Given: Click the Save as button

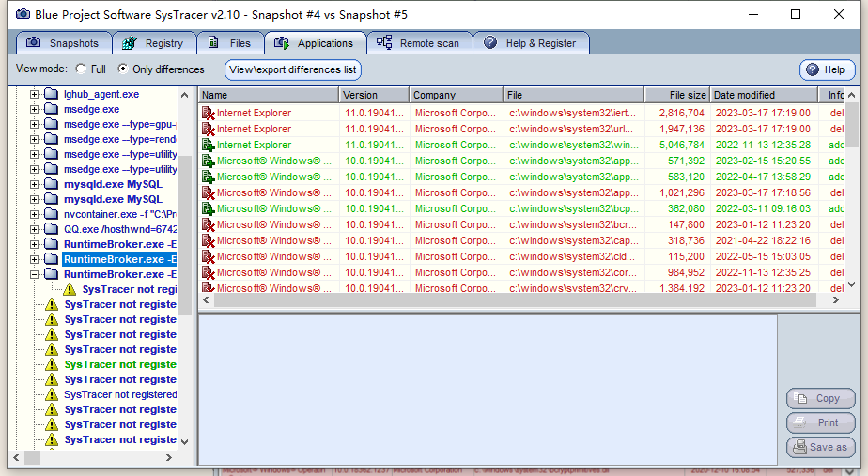Looking at the screenshot, I should pyautogui.click(x=820, y=447).
